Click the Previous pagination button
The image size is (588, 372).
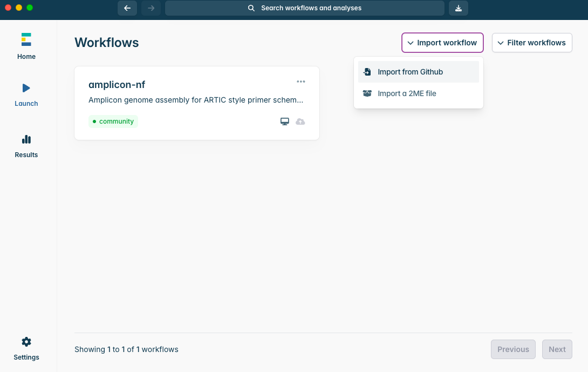tap(512, 349)
